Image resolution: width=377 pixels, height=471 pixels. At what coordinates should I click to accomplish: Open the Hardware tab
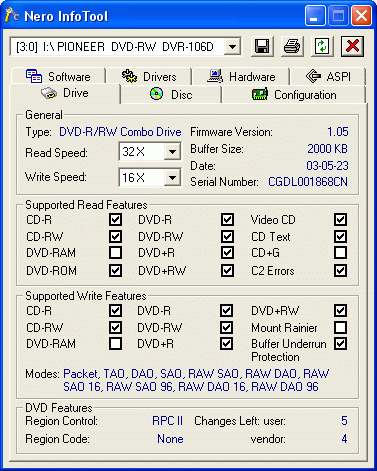click(241, 77)
